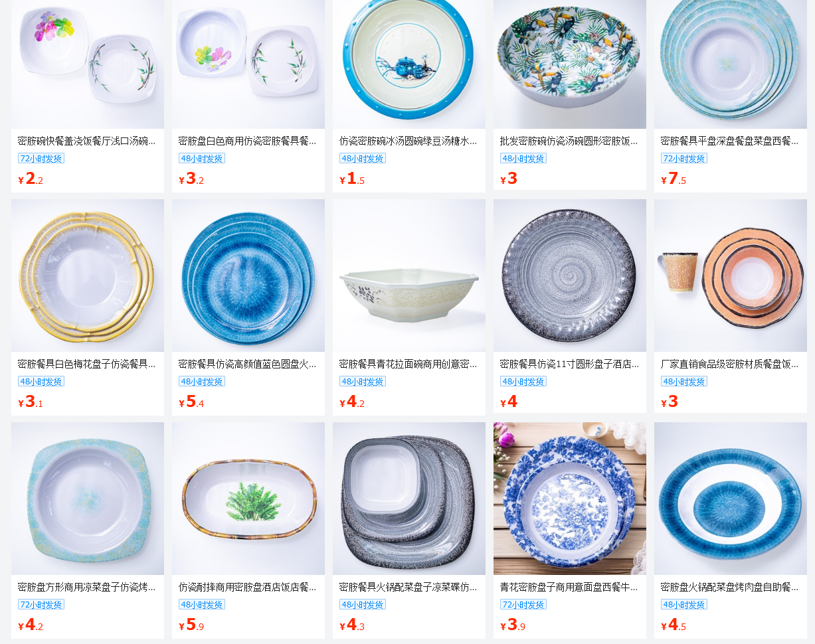Select the yellow plum-blossom plate thumbnail
Viewport: 815px width, 644px height.
tap(88, 276)
